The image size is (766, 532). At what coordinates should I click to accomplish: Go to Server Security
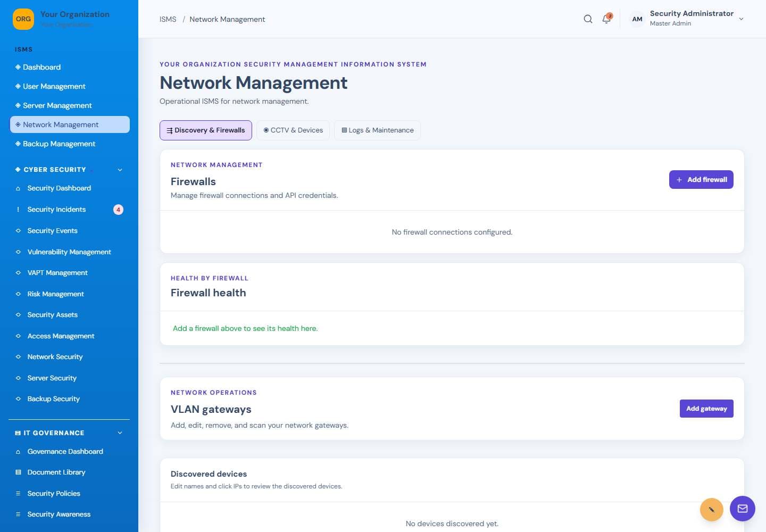pyautogui.click(x=52, y=378)
